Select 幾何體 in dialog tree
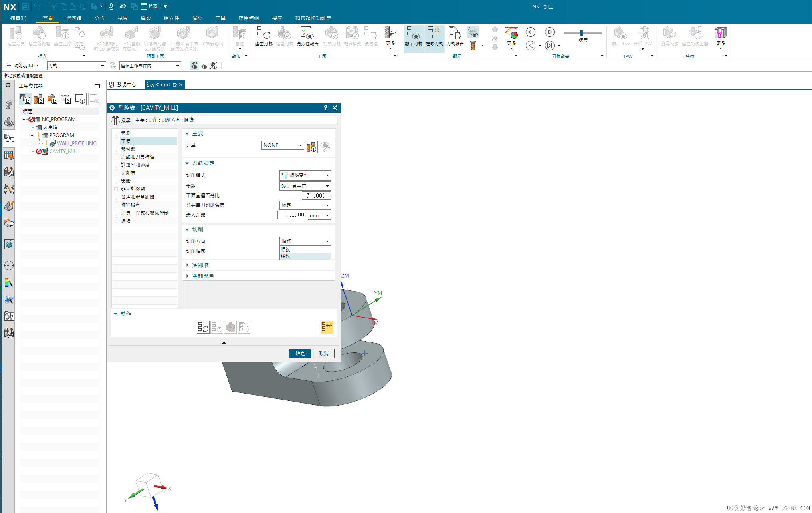This screenshot has height=513, width=812. coord(128,149)
